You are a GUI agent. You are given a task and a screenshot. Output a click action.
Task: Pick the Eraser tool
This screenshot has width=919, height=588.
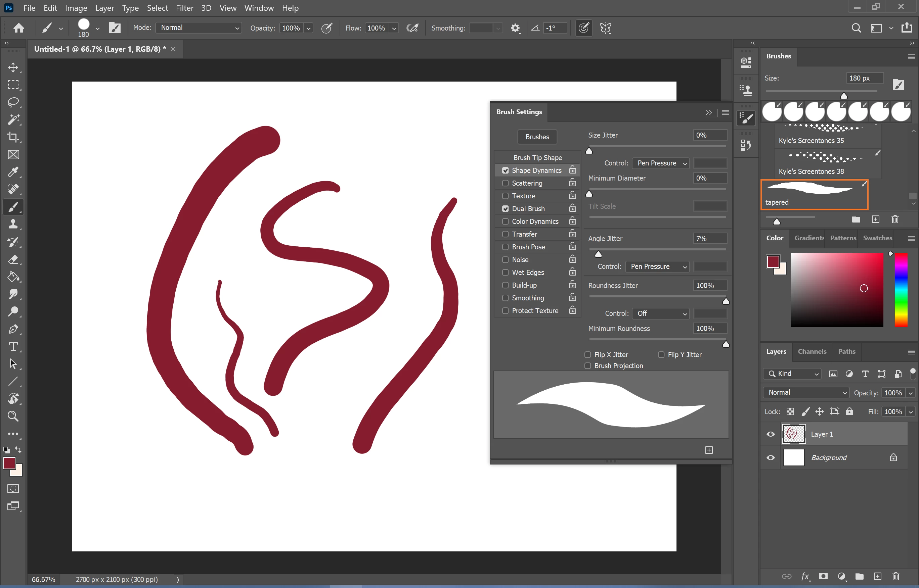pos(13,260)
